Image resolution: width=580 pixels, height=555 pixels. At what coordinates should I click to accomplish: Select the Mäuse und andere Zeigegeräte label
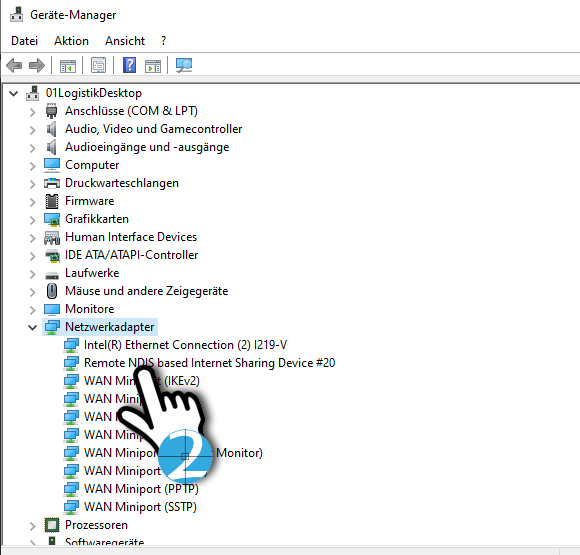point(146,291)
